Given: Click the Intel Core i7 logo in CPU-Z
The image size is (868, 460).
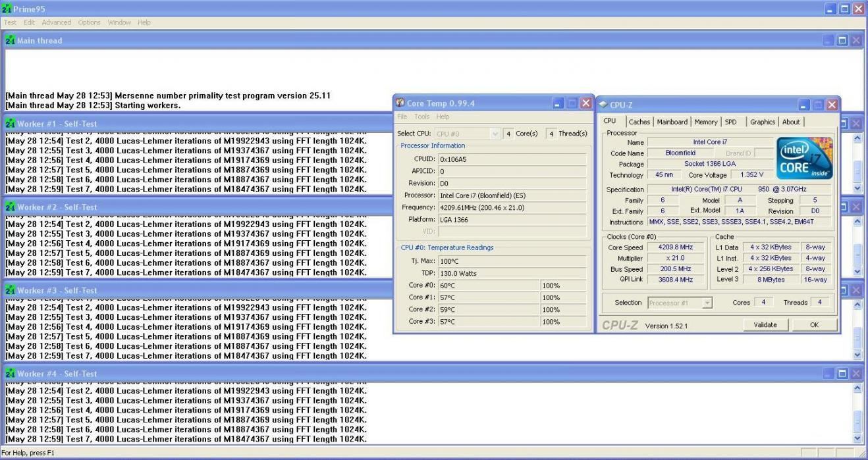Looking at the screenshot, I should coord(804,159).
